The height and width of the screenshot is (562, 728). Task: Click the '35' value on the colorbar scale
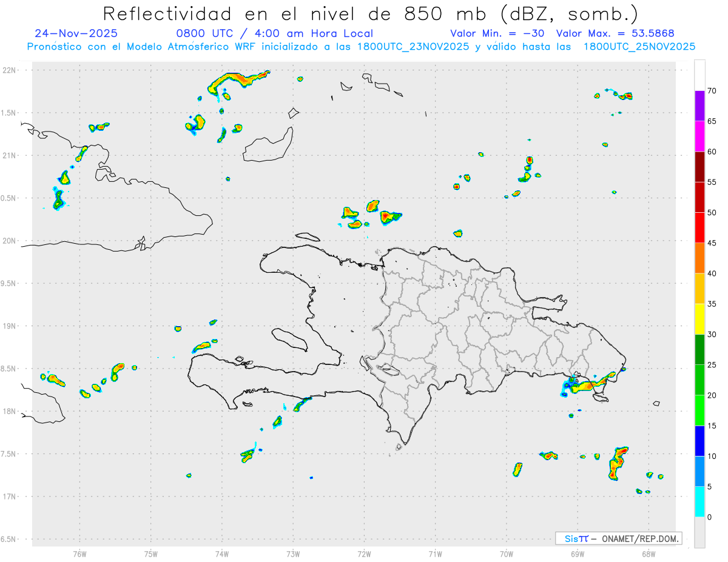pyautogui.click(x=712, y=304)
